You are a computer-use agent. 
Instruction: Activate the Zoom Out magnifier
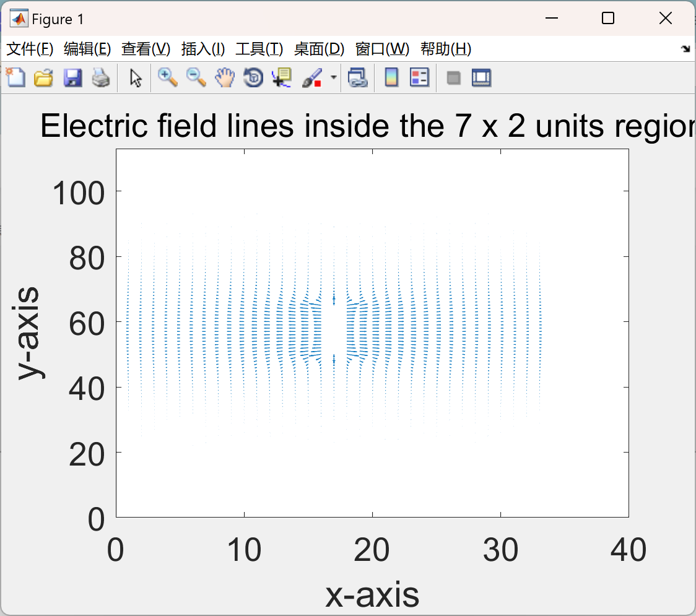click(196, 77)
